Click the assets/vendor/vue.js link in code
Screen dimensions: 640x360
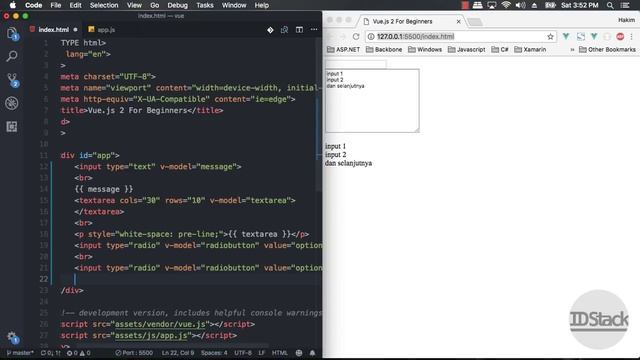pyautogui.click(x=160, y=324)
